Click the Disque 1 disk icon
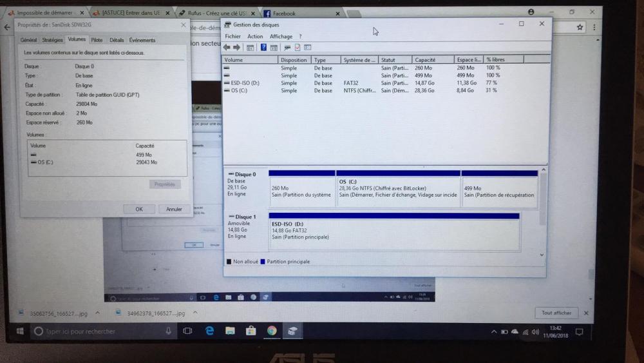This screenshot has height=363, width=644. tap(231, 216)
